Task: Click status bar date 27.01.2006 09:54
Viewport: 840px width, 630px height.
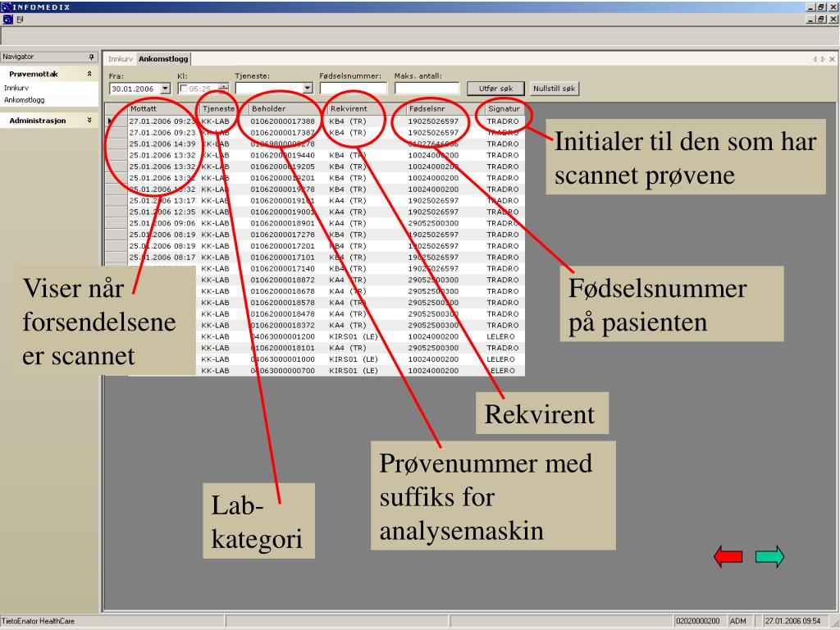Action: point(793,621)
